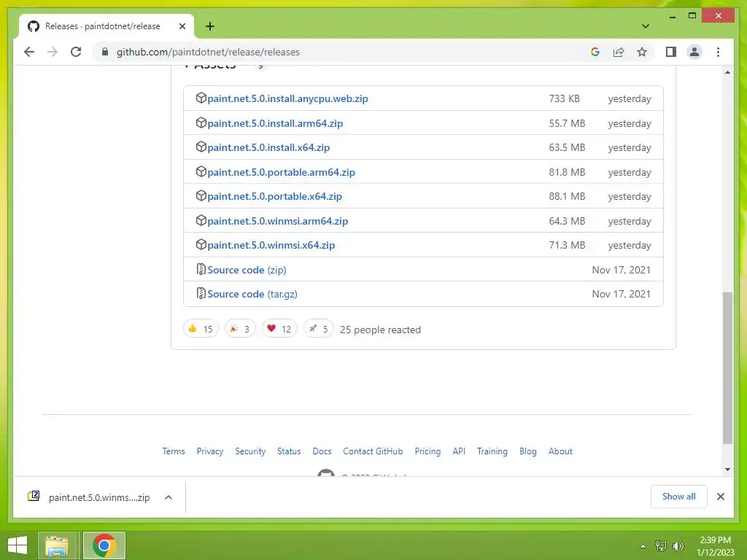The height and width of the screenshot is (560, 747).
Task: Open Chrome three-dot menu
Action: (x=718, y=52)
